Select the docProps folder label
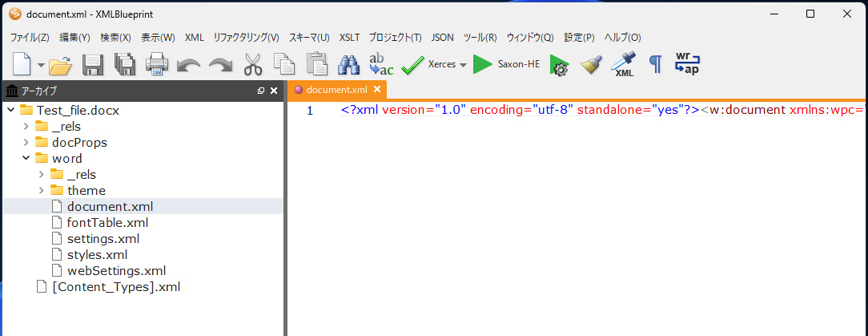The width and height of the screenshot is (868, 336). tap(79, 143)
